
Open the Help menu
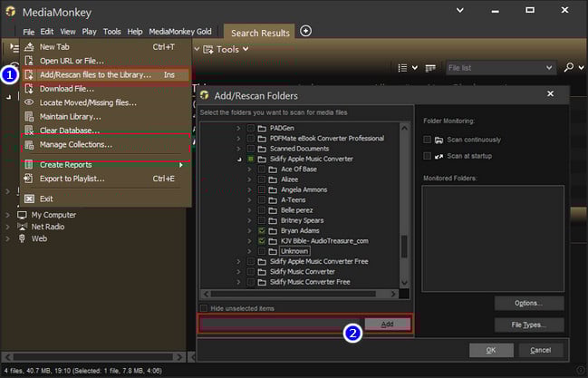point(135,32)
